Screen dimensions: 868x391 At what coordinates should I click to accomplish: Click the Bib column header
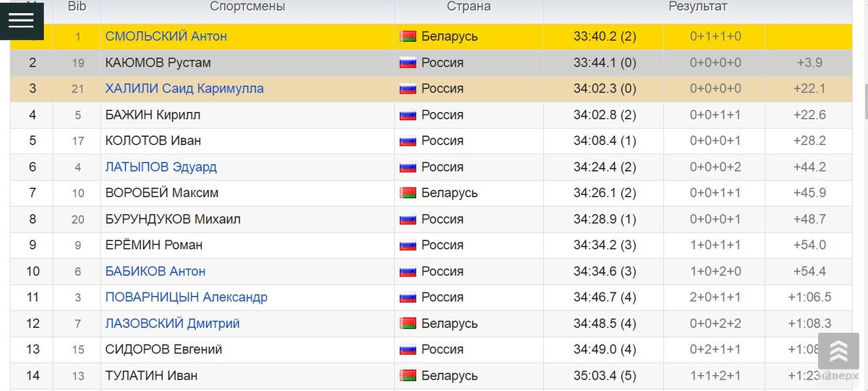click(x=77, y=7)
